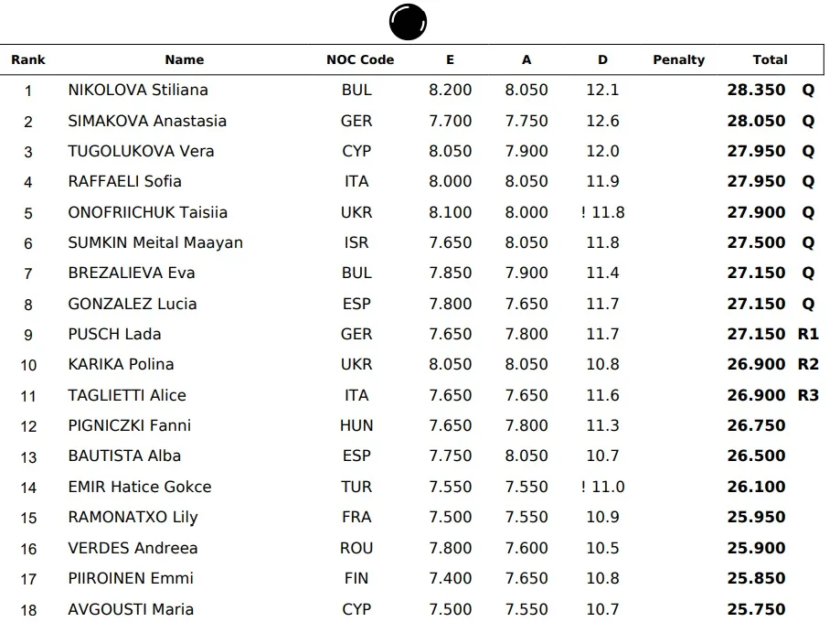The image size is (840, 622).
Task: Click the black ball apparatus icon
Action: point(408,21)
